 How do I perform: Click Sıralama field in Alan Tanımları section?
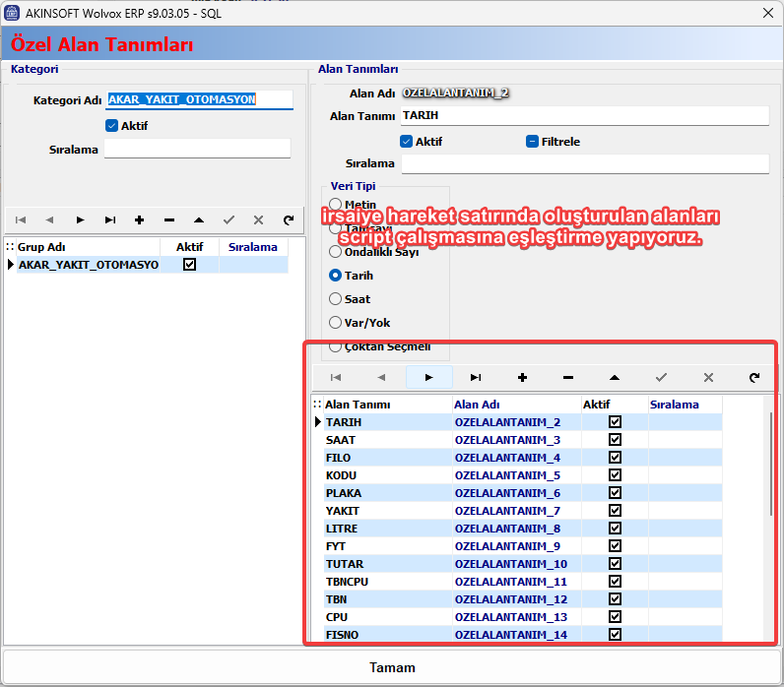pyautogui.click(x=585, y=163)
